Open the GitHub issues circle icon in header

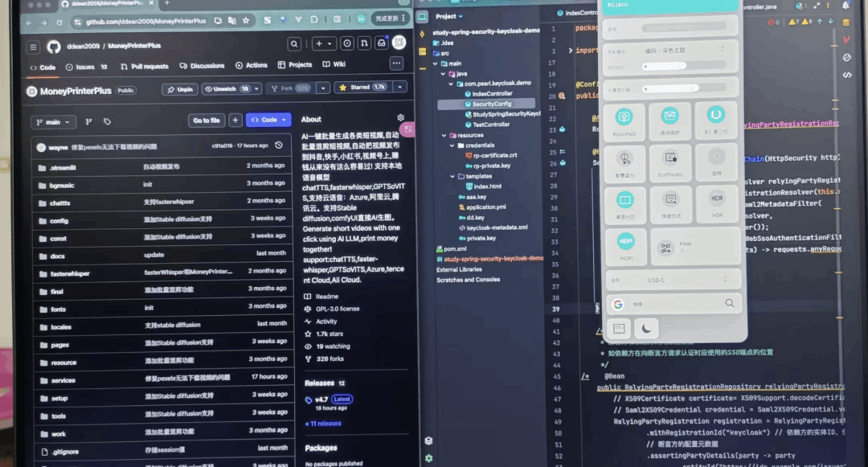point(347,43)
